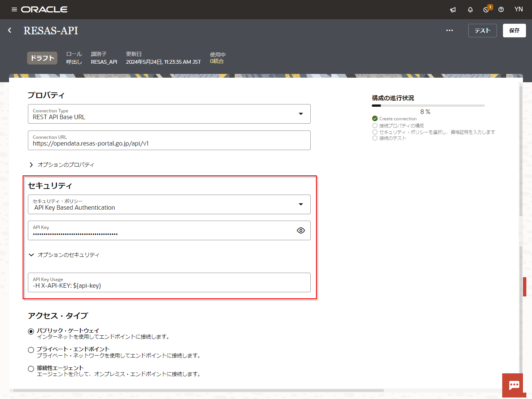532x399 pixels.
Task: Show the API Key with eye icon
Action: coord(300,230)
